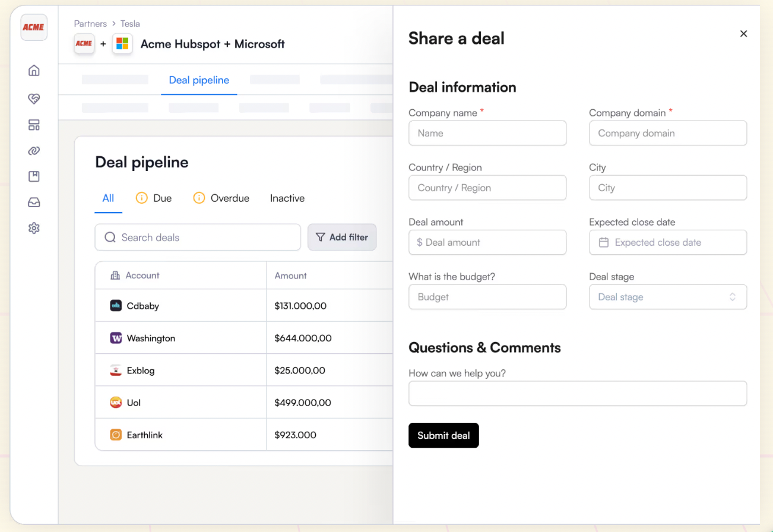Click the Add filter button
The image size is (773, 532).
coord(342,237)
